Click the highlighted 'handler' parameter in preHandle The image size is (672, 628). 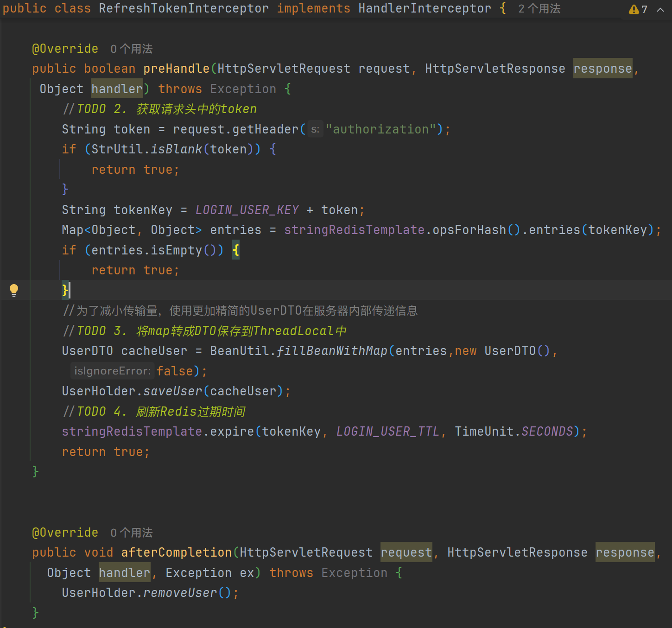coord(117,89)
